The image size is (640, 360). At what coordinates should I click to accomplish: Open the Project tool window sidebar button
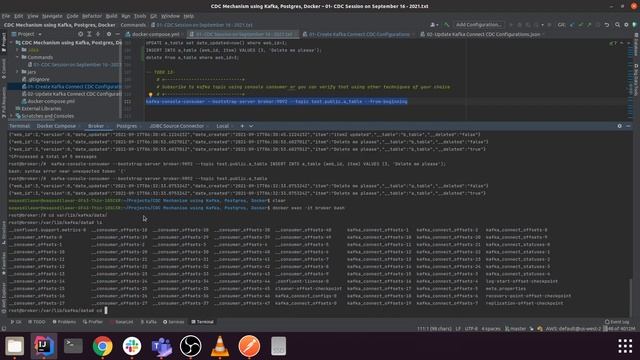click(4, 42)
